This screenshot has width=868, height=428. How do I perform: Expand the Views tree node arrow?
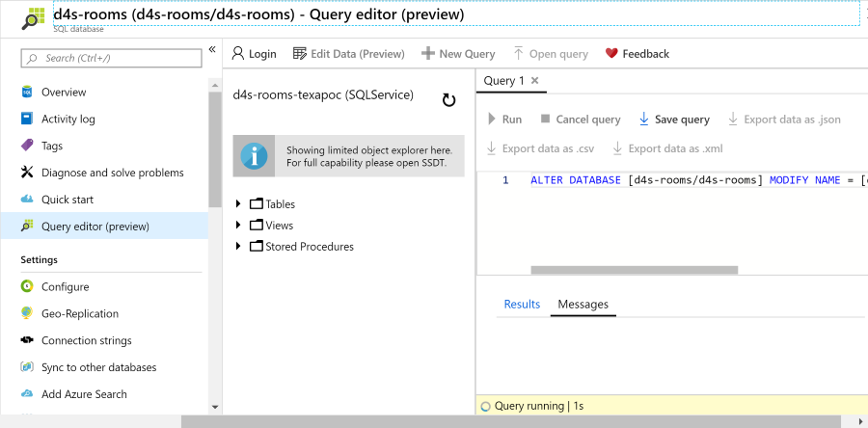click(x=238, y=225)
